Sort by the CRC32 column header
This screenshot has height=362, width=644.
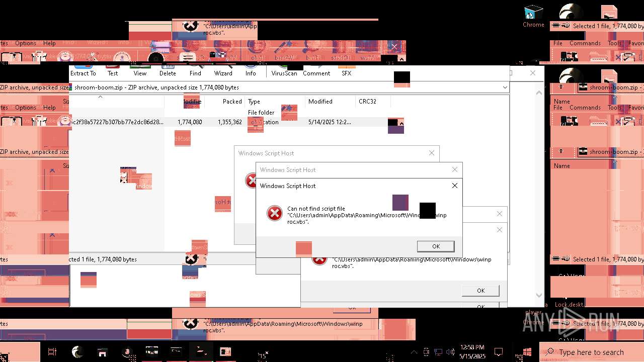[373, 102]
